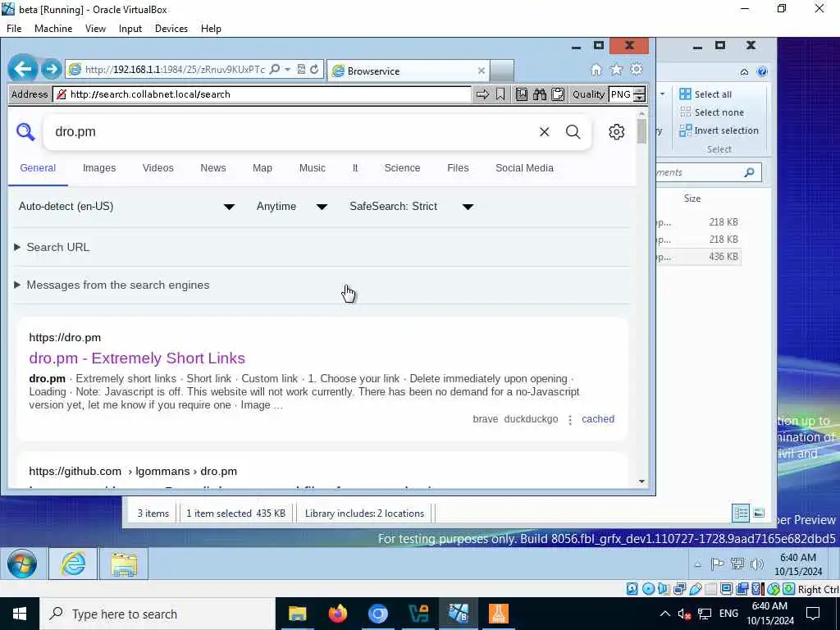Image resolution: width=840 pixels, height=630 pixels.
Task: Switch to large icons view in Explorer
Action: tap(759, 514)
